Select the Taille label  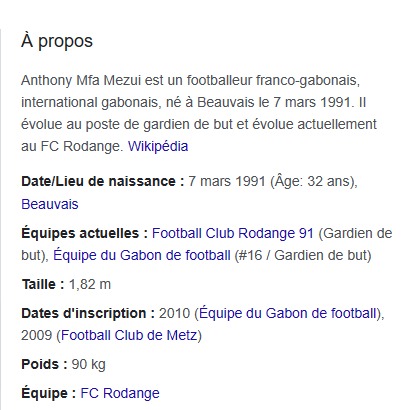43,284
